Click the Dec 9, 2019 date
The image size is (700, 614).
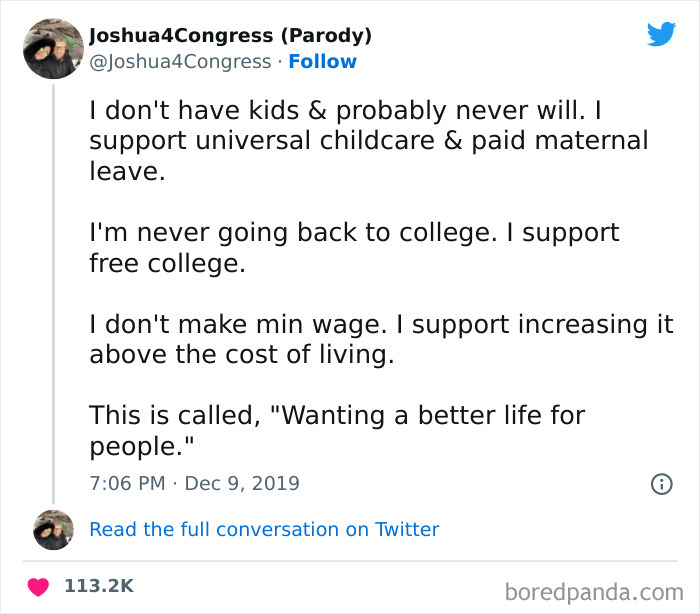pyautogui.click(x=241, y=484)
